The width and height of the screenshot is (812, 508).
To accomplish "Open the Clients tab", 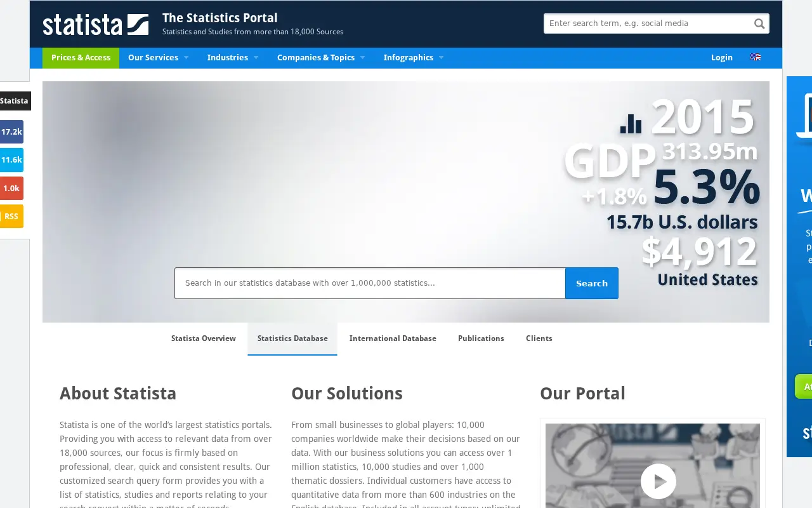I will pyautogui.click(x=539, y=338).
